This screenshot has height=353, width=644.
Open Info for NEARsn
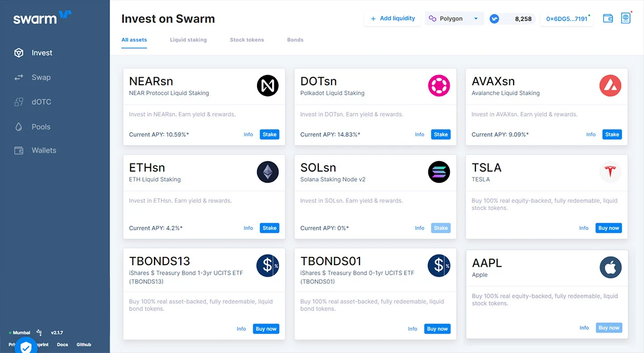click(248, 135)
